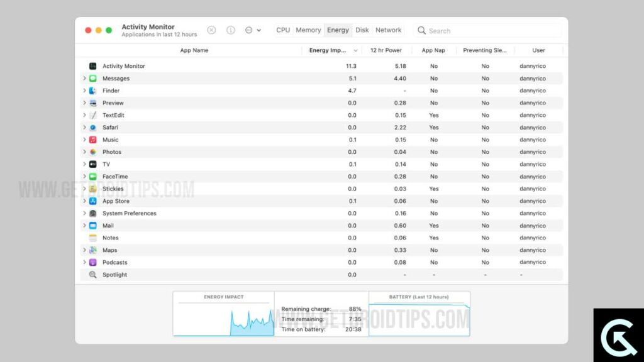This screenshot has width=644, height=362.
Task: Switch to the CPU tab
Action: point(283,30)
